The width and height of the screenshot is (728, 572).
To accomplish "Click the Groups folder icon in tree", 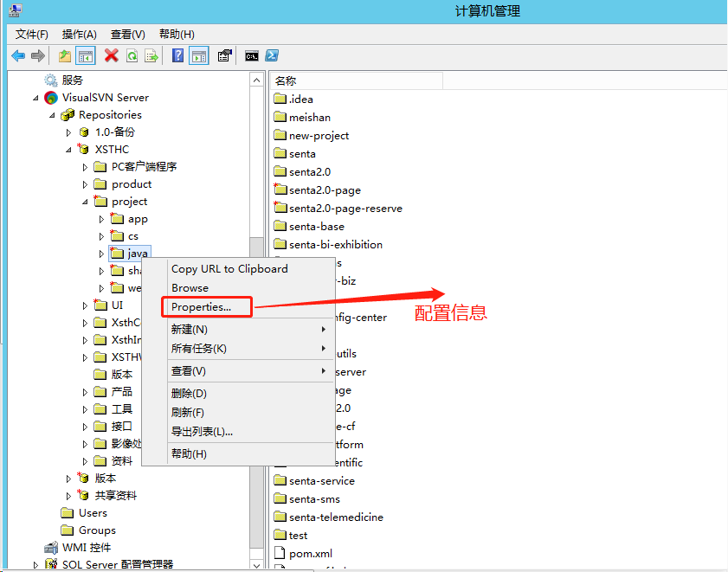I will tap(68, 530).
